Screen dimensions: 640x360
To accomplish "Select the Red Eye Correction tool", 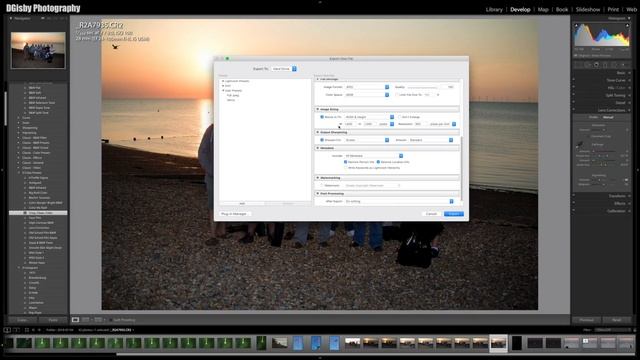I will [x=596, y=65].
